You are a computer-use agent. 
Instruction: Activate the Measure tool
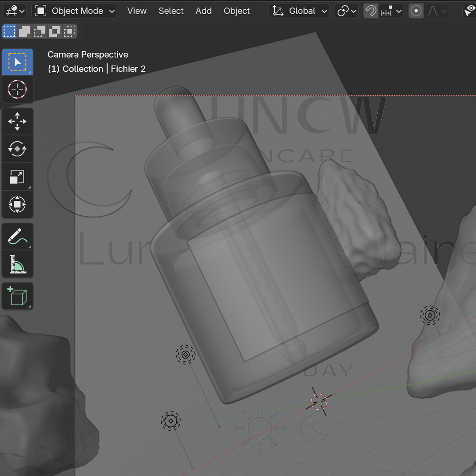point(17,264)
